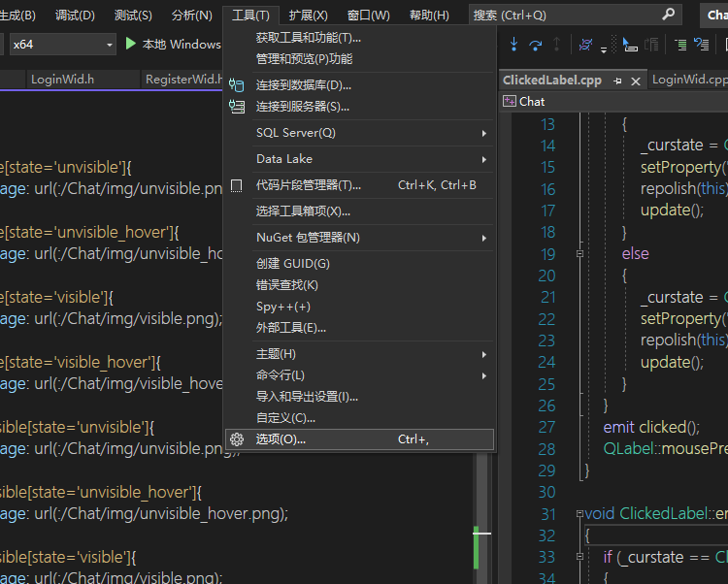Choose 创建 GUID(G) from the menu

pyautogui.click(x=359, y=264)
